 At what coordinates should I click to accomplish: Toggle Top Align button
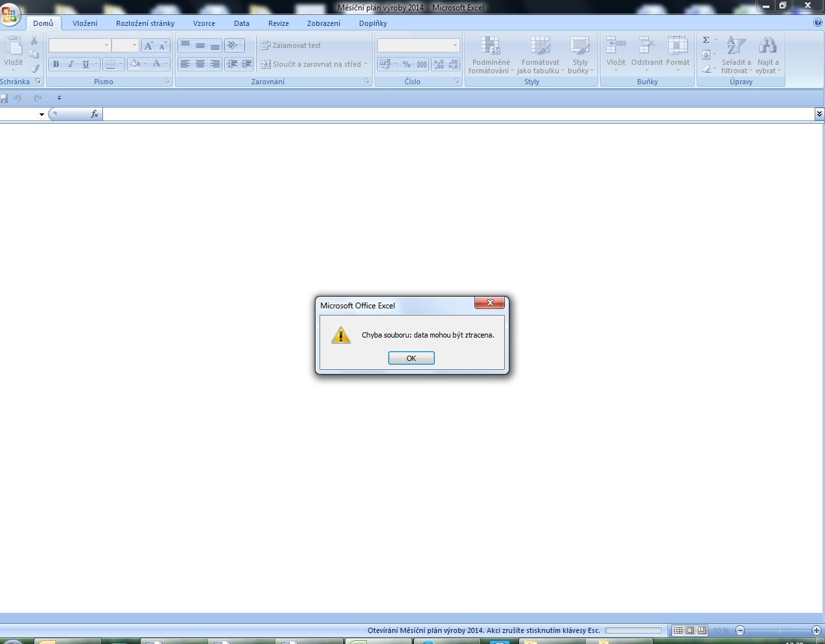(185, 45)
